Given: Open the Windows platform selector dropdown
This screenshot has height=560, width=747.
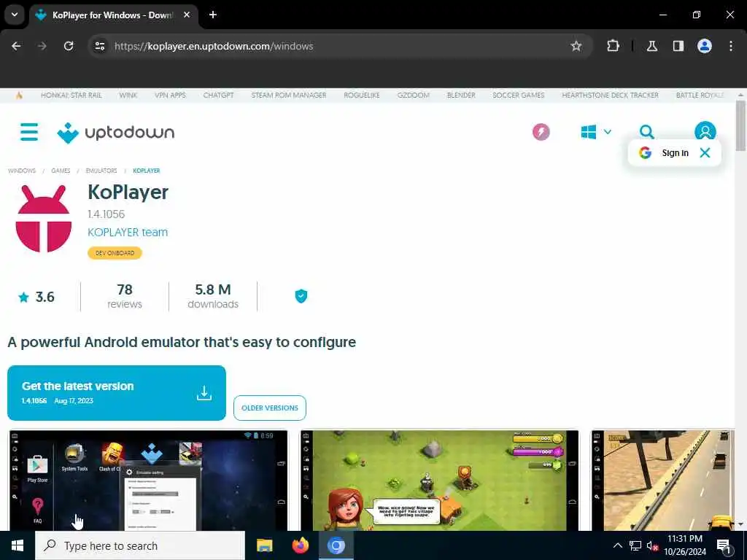Looking at the screenshot, I should 596,132.
